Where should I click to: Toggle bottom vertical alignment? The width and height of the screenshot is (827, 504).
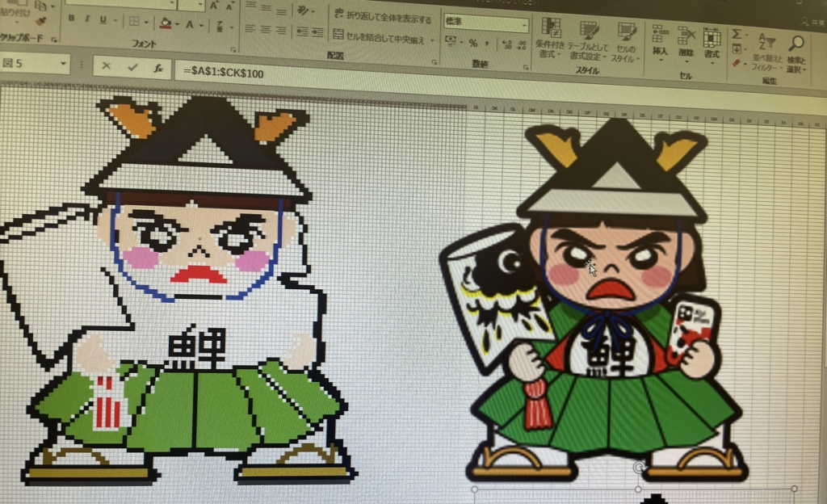click(282, 11)
